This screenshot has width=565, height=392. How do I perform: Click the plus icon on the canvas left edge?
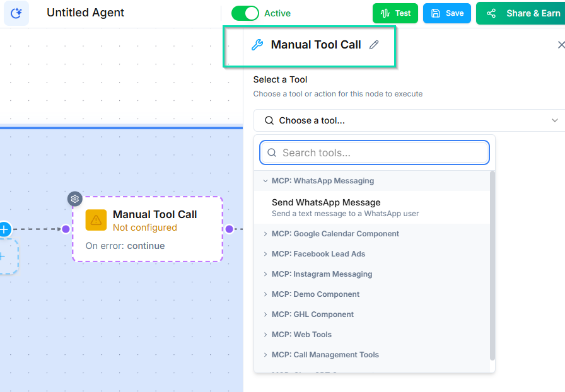[5, 229]
